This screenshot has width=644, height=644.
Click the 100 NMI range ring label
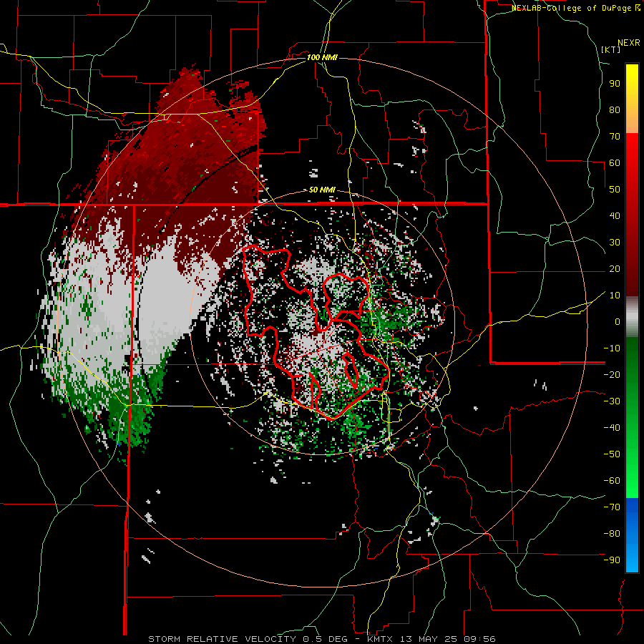pyautogui.click(x=322, y=57)
